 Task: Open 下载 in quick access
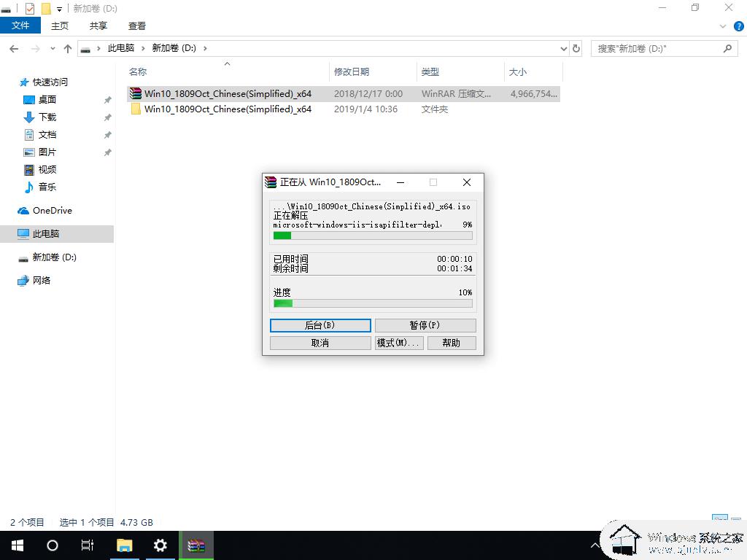(47, 117)
